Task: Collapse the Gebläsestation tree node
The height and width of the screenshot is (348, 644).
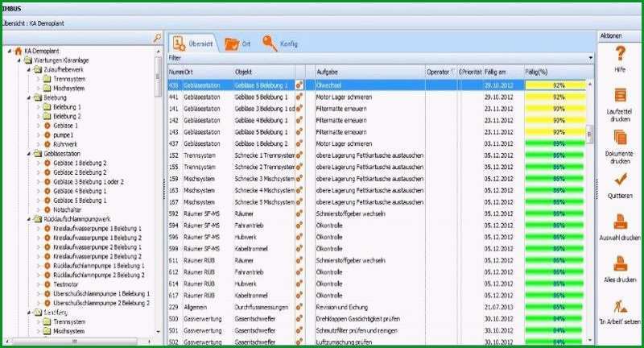Action: 29,154
